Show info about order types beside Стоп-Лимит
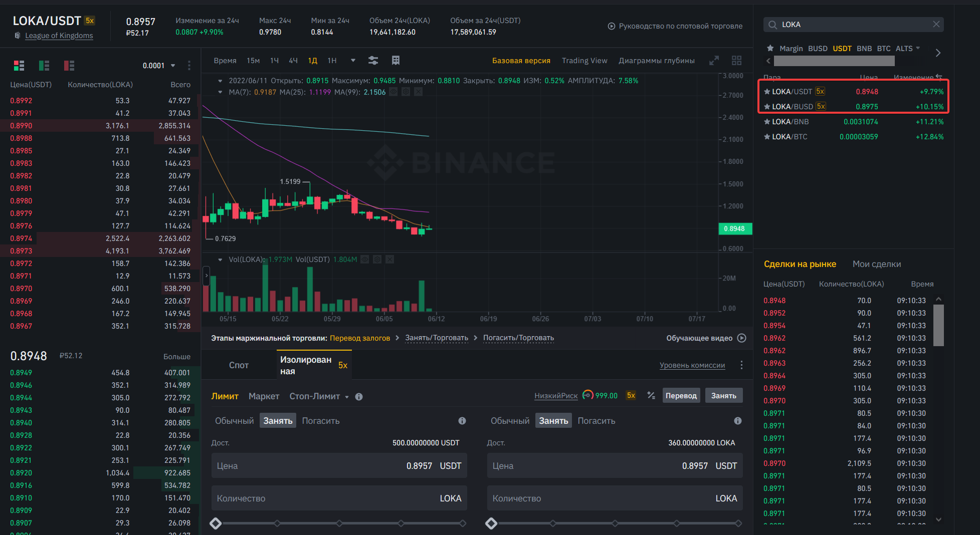Viewport: 980px width, 535px height. (359, 397)
